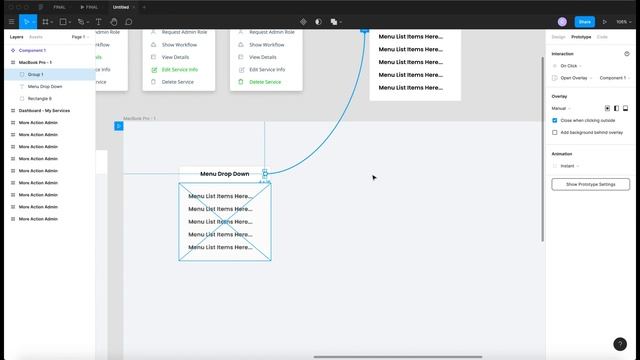The image size is (640, 360).
Task: Open the Page 1 dropdown
Action: tap(80, 37)
